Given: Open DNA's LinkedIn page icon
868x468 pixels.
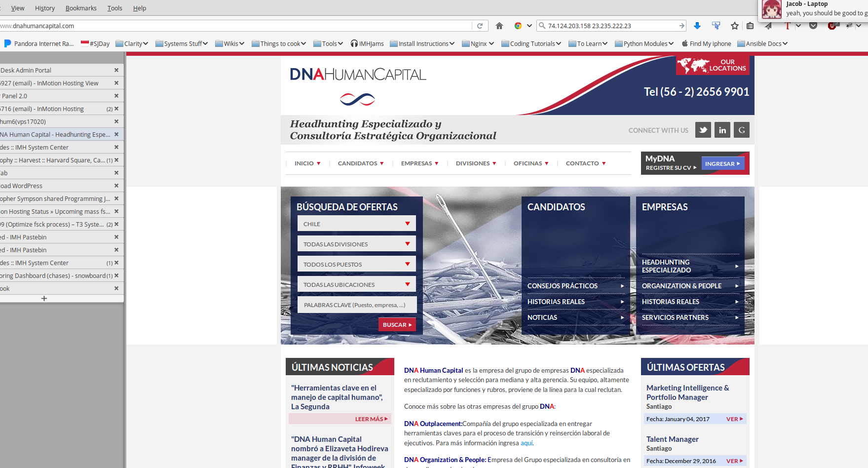Looking at the screenshot, I should point(722,130).
